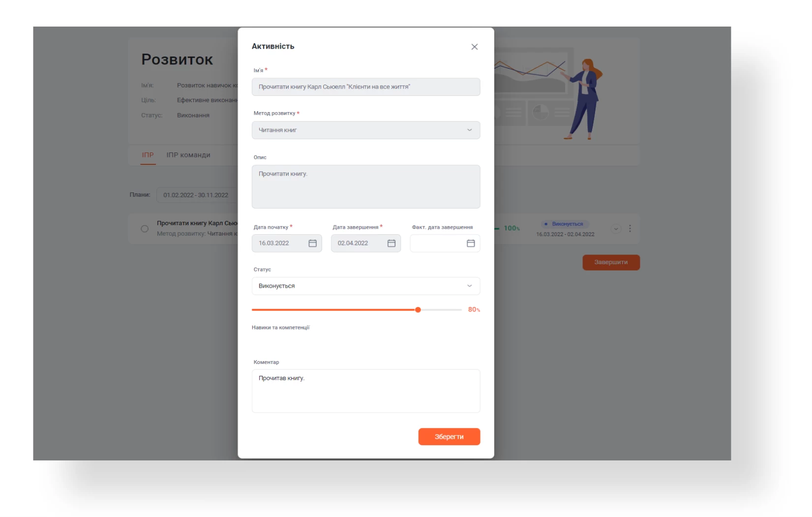The height and width of the screenshot is (517, 812).
Task: Open calendar for Дата початку field
Action: pyautogui.click(x=312, y=243)
